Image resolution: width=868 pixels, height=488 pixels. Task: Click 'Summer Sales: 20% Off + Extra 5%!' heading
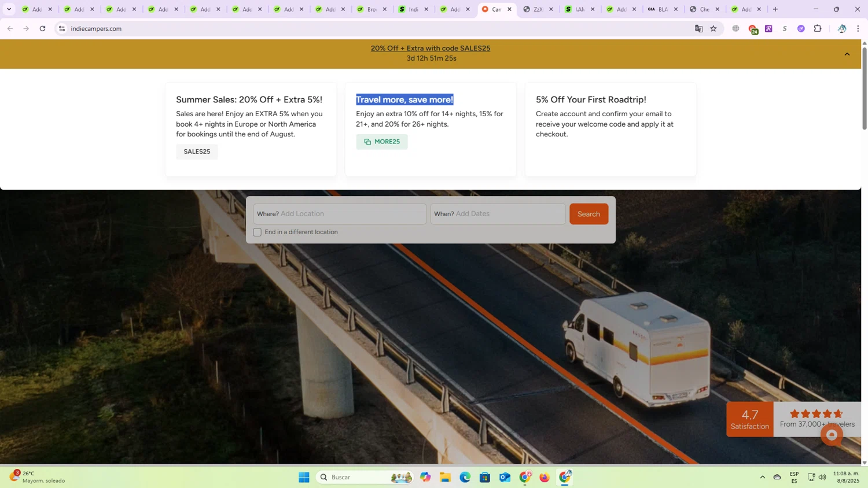click(249, 99)
